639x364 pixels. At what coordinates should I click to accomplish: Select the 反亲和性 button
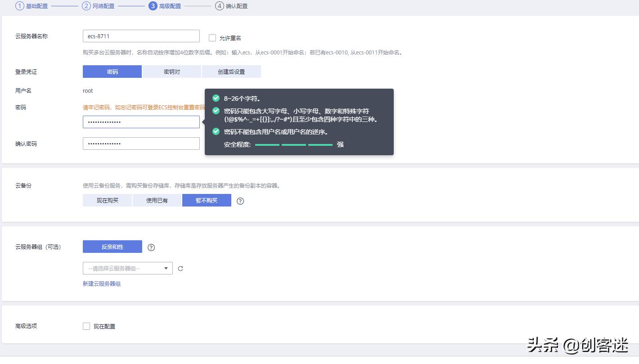click(x=112, y=247)
